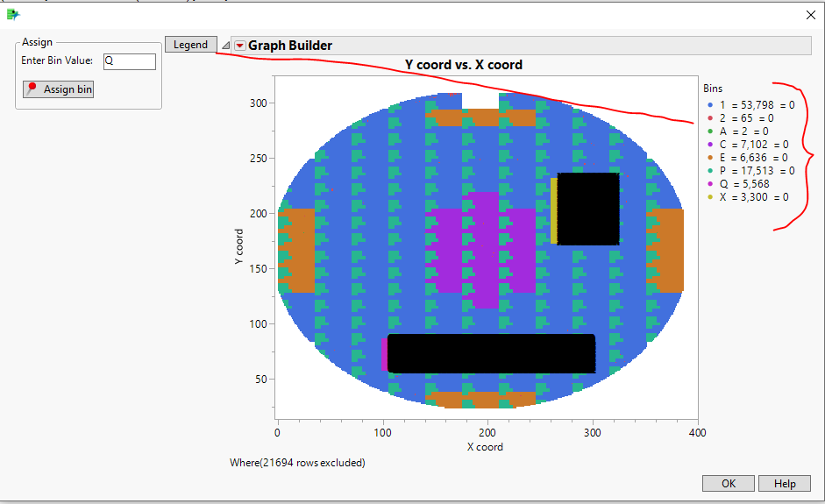
Task: Click the black square region in upper right of plot
Action: pyautogui.click(x=588, y=209)
